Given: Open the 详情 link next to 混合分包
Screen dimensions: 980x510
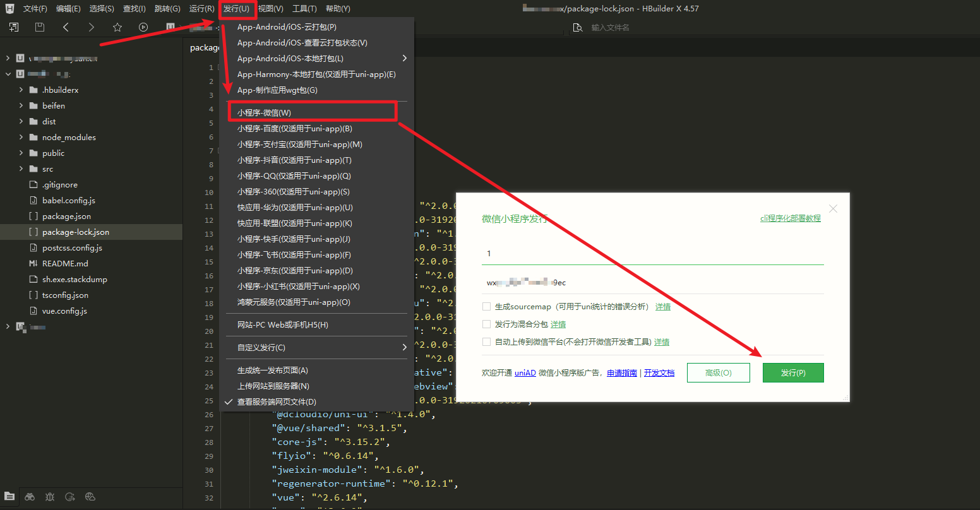Looking at the screenshot, I should [x=558, y=324].
